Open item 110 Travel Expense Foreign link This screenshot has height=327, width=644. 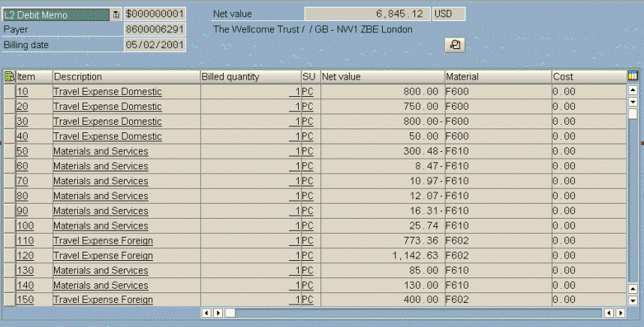point(103,241)
